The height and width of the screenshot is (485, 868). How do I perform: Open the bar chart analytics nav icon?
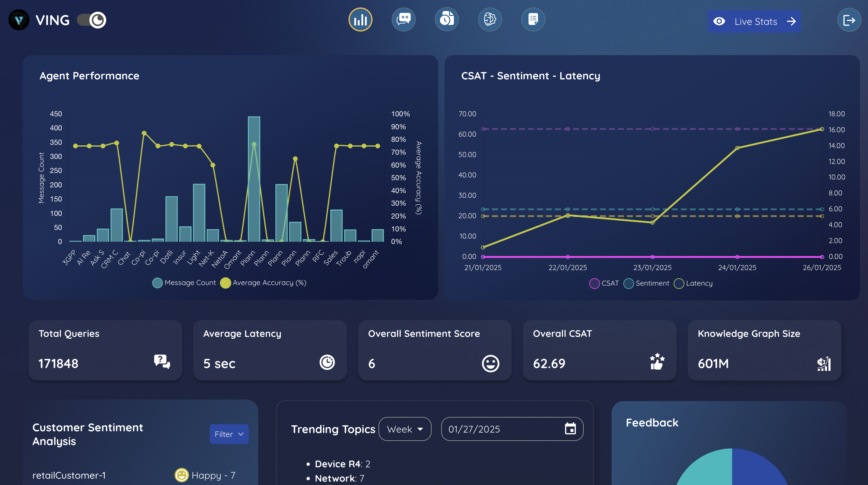click(360, 20)
